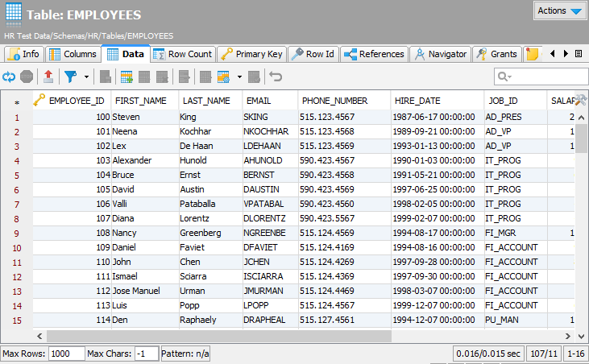
Task: Open the Primary Key tab
Action: (251, 54)
